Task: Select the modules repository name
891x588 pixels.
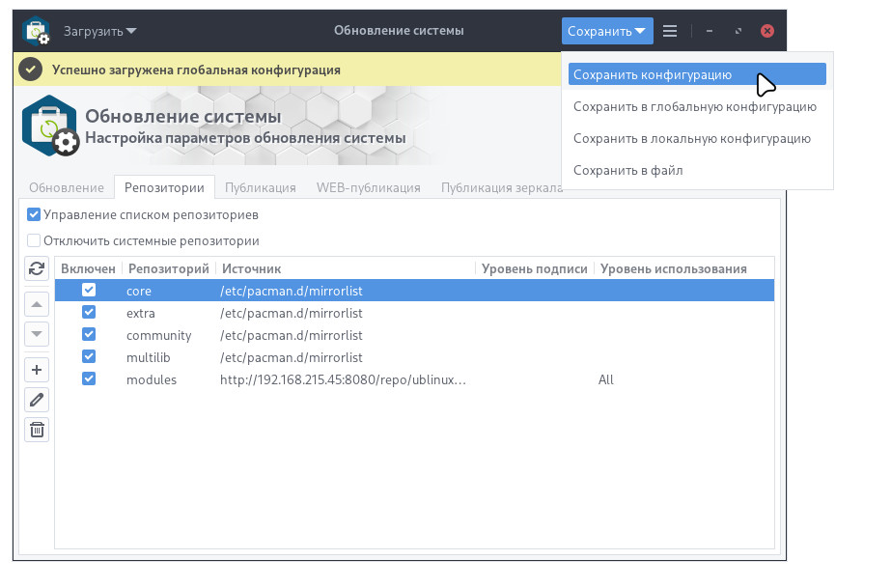Action: [152, 379]
